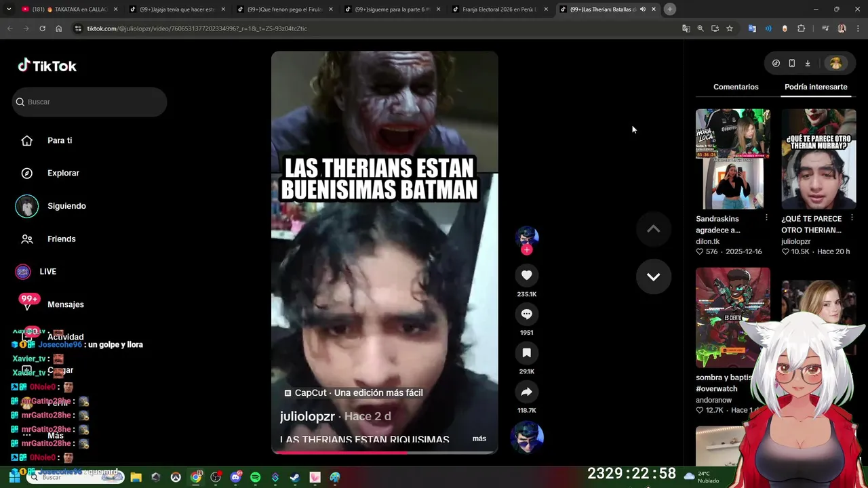Follow creator with the red plus badge

point(527,250)
